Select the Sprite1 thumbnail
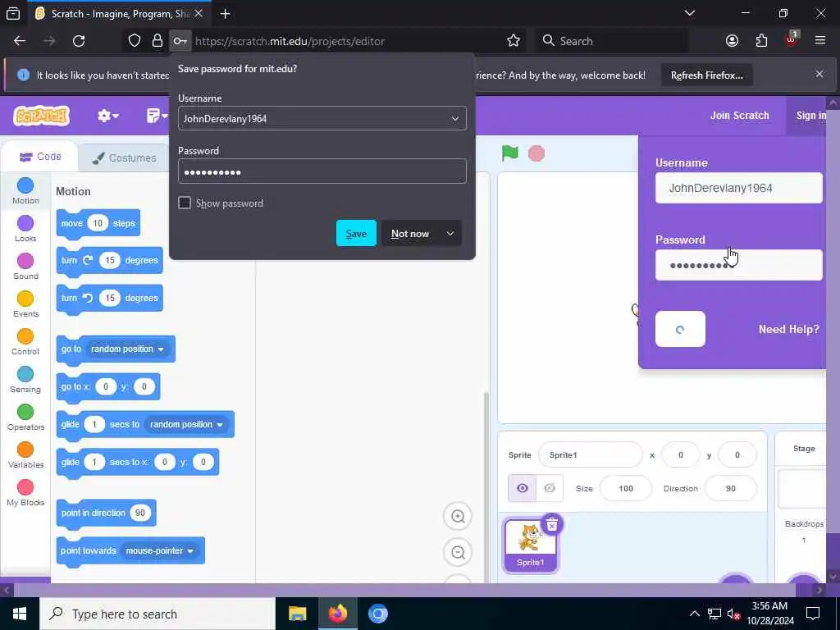Viewport: 840px width, 630px height. pyautogui.click(x=531, y=545)
